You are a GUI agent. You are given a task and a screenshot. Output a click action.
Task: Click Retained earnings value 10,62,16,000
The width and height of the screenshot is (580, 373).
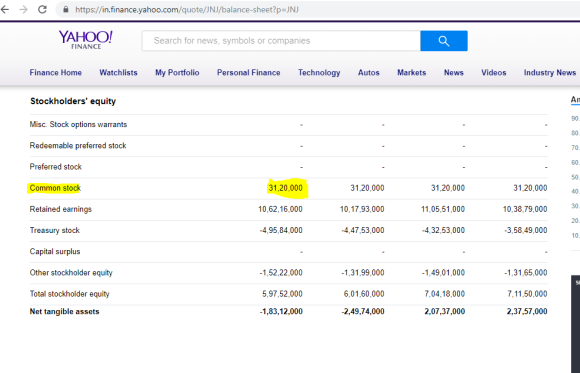280,209
